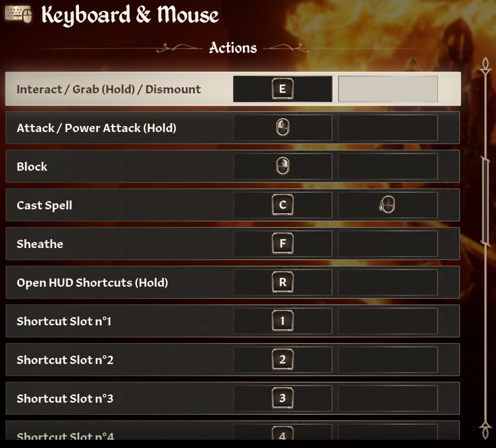Click the F key icon for Sheathe
The width and height of the screenshot is (496, 448).
[x=282, y=243]
